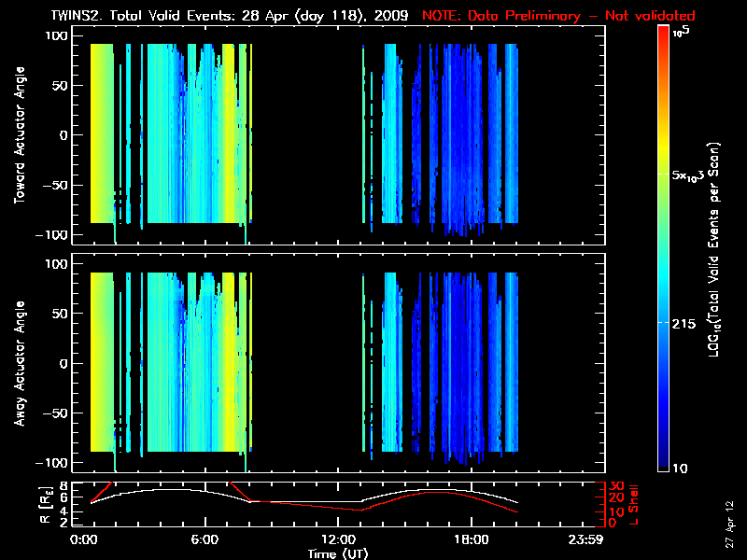The image size is (747, 560).
Task: Click the 18:00 time axis tick
Action: pos(471,539)
